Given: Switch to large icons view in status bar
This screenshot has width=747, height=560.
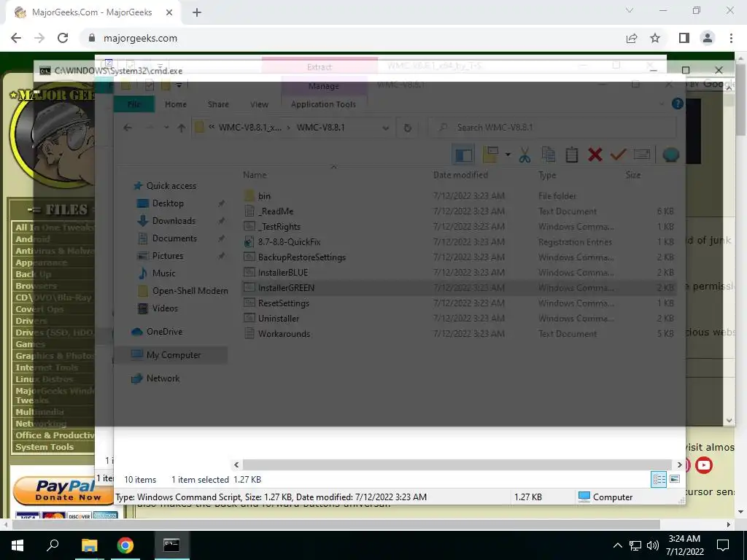Looking at the screenshot, I should click(x=675, y=479).
